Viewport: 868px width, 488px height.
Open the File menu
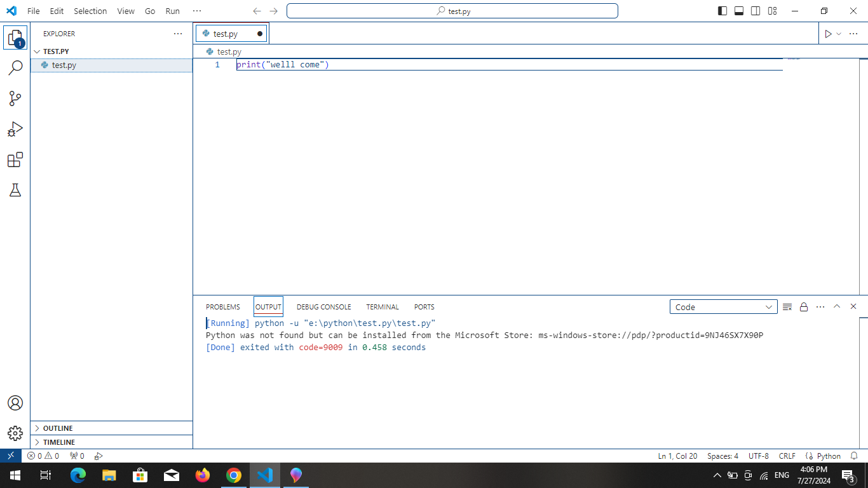34,11
